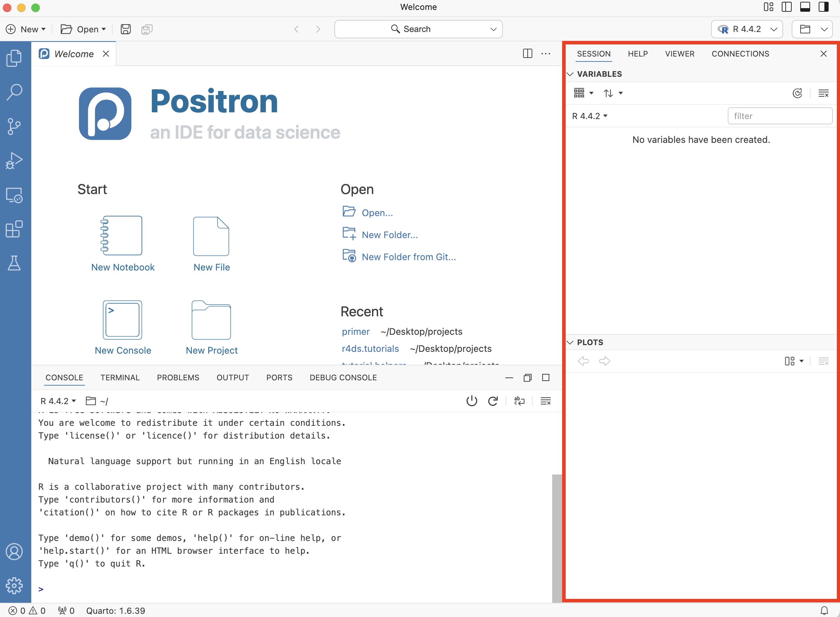The image size is (840, 617).
Task: Open the R 4.4.2 interpreter selector
Action: tap(747, 29)
